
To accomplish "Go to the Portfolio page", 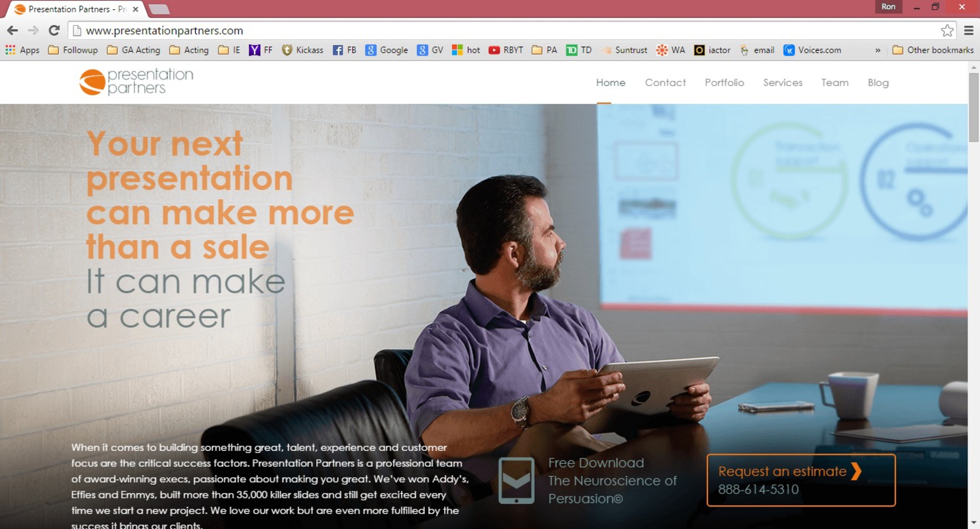I will click(x=724, y=83).
